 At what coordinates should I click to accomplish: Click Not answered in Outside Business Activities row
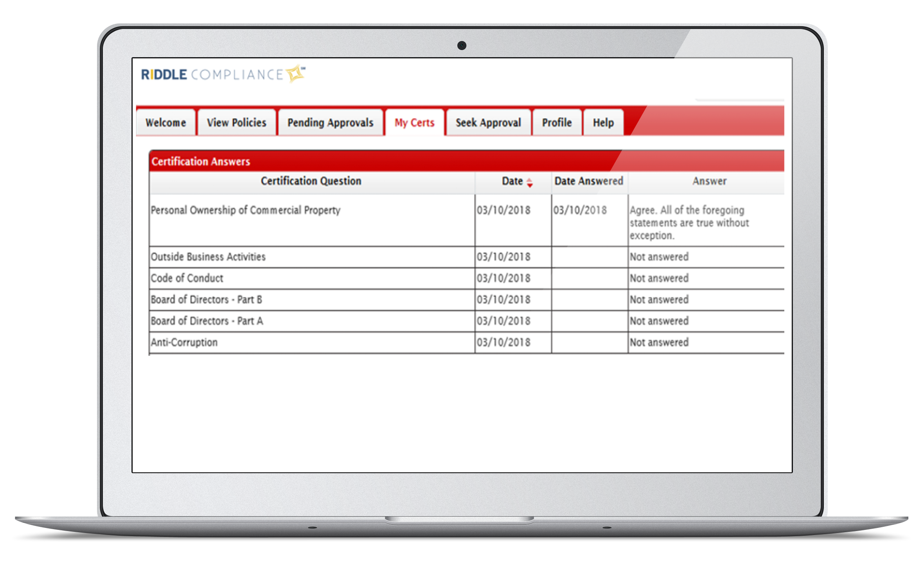coord(659,257)
